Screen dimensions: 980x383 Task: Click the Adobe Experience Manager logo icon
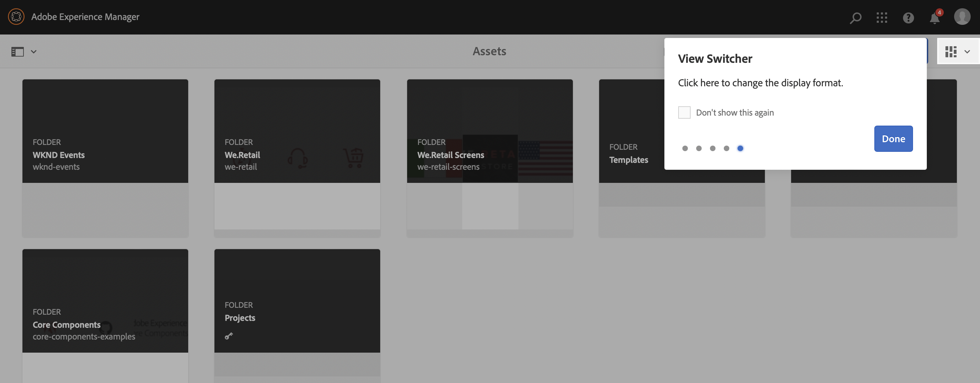(16, 17)
